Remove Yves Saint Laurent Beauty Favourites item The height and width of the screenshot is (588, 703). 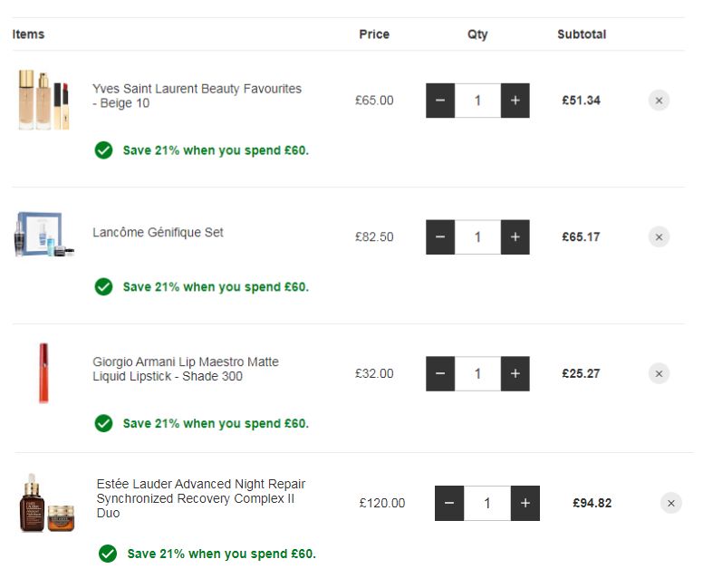[659, 101]
